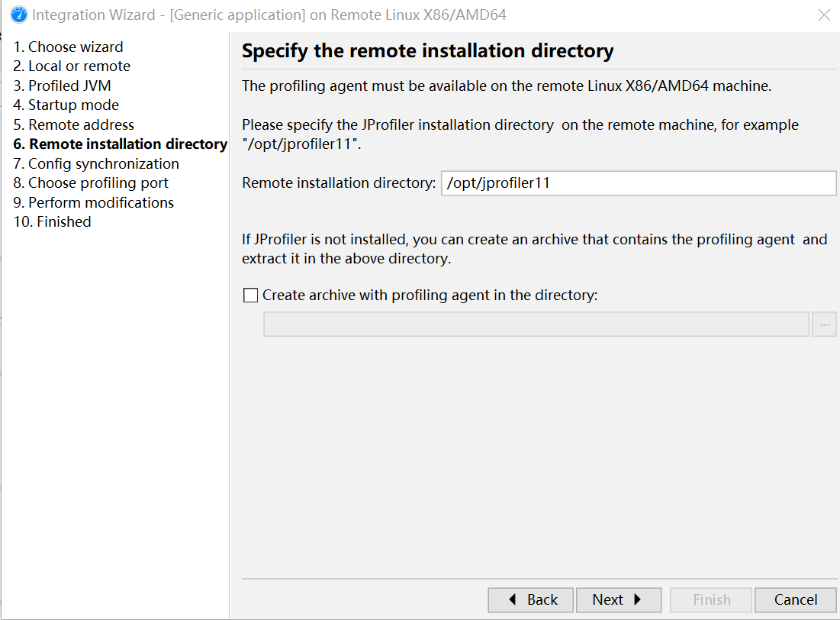Select step 9. Perform modifications
This screenshot has width=840, height=620.
coord(93,202)
